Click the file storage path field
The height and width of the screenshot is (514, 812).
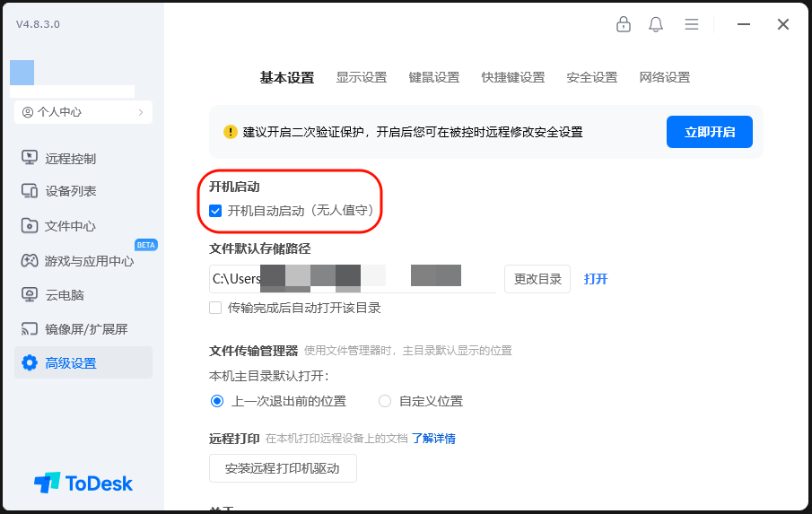pos(352,279)
